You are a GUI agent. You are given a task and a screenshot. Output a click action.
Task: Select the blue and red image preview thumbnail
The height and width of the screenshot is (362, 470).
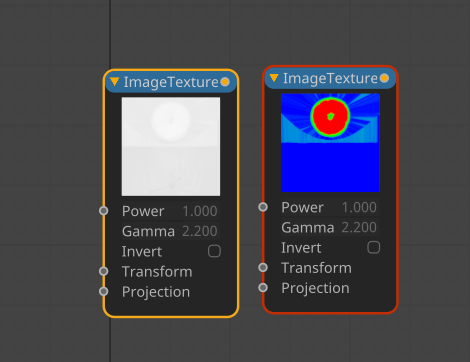pos(330,143)
